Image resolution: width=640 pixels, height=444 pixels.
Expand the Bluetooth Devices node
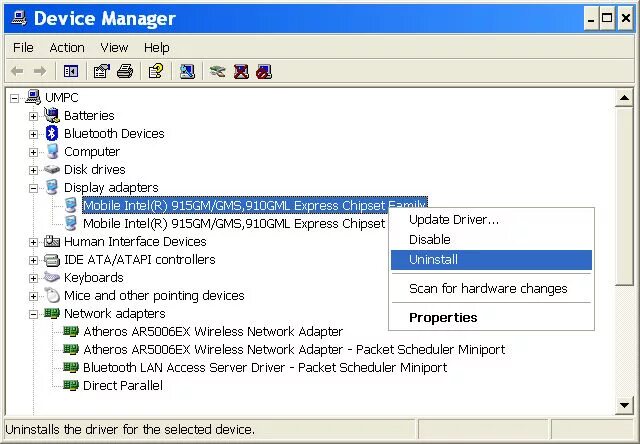[x=33, y=134]
